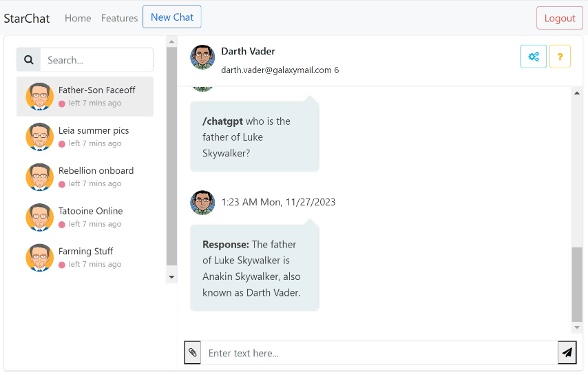Viewport: 588px width, 375px height.
Task: Select the Farming Stuff chat
Action: click(85, 252)
